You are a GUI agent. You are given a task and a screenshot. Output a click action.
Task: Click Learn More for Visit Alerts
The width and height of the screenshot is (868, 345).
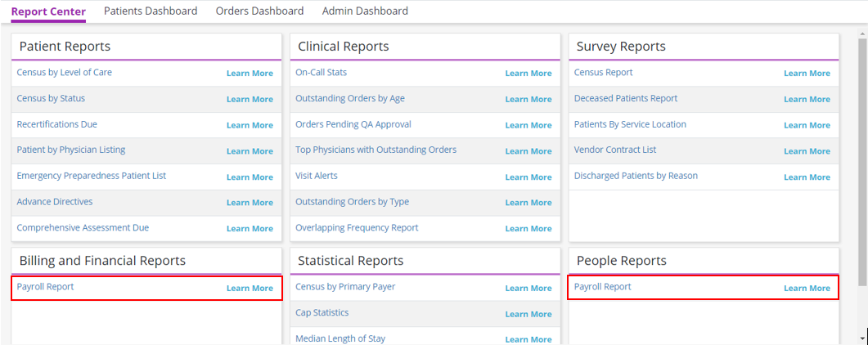click(x=528, y=177)
